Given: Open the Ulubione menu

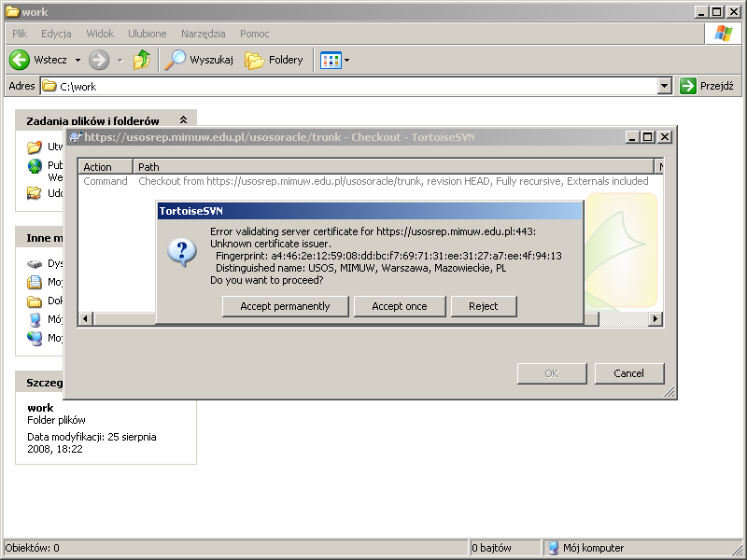Looking at the screenshot, I should pos(148,34).
